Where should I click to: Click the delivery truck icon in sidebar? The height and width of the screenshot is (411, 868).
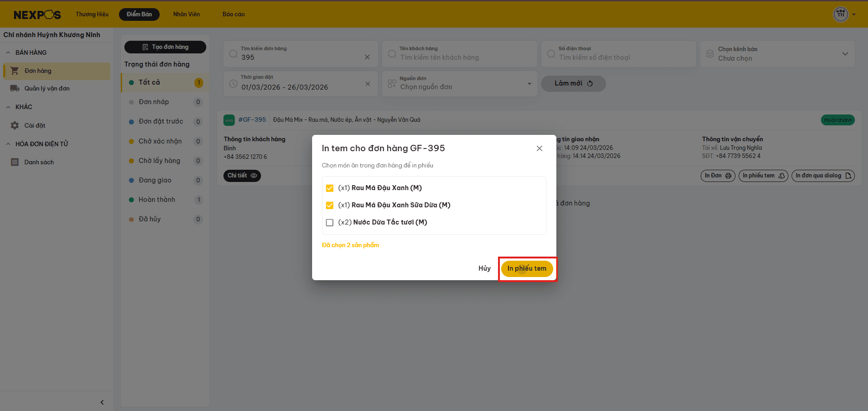pyautogui.click(x=14, y=88)
